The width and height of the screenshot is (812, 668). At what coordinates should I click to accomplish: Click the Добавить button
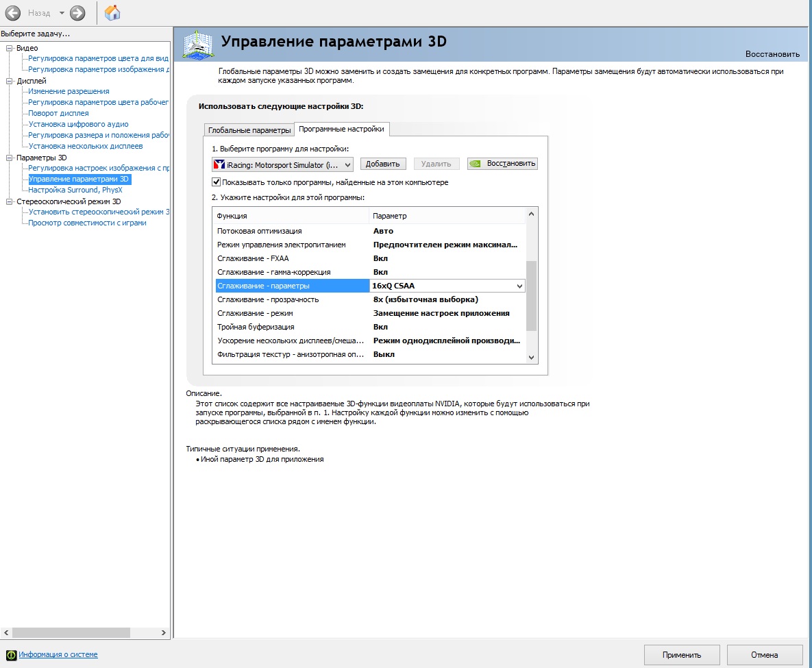(383, 164)
